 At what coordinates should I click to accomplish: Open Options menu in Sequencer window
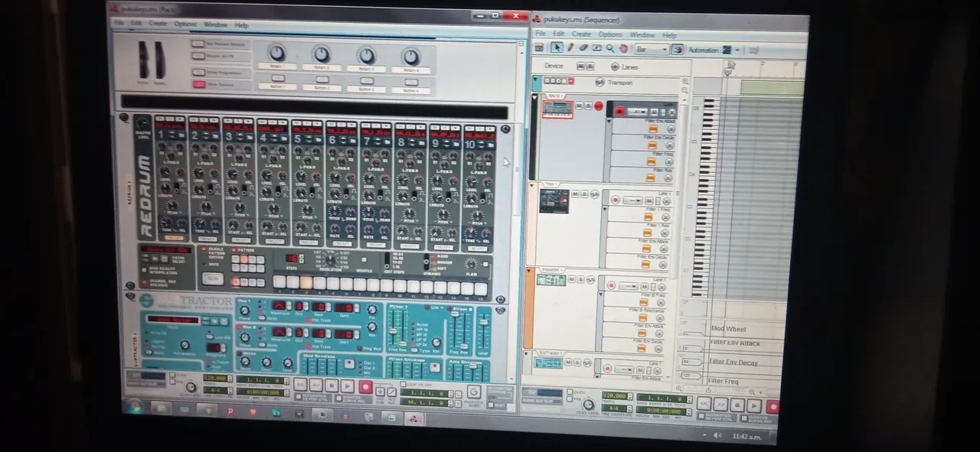coord(610,34)
